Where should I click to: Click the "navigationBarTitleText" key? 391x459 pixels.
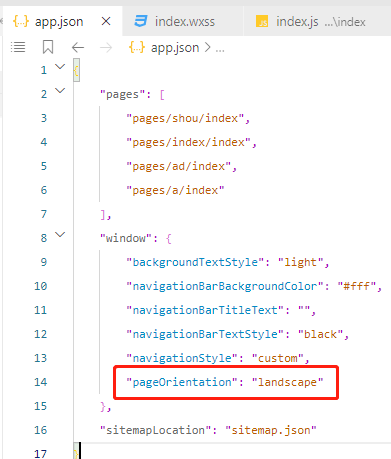[205, 310]
